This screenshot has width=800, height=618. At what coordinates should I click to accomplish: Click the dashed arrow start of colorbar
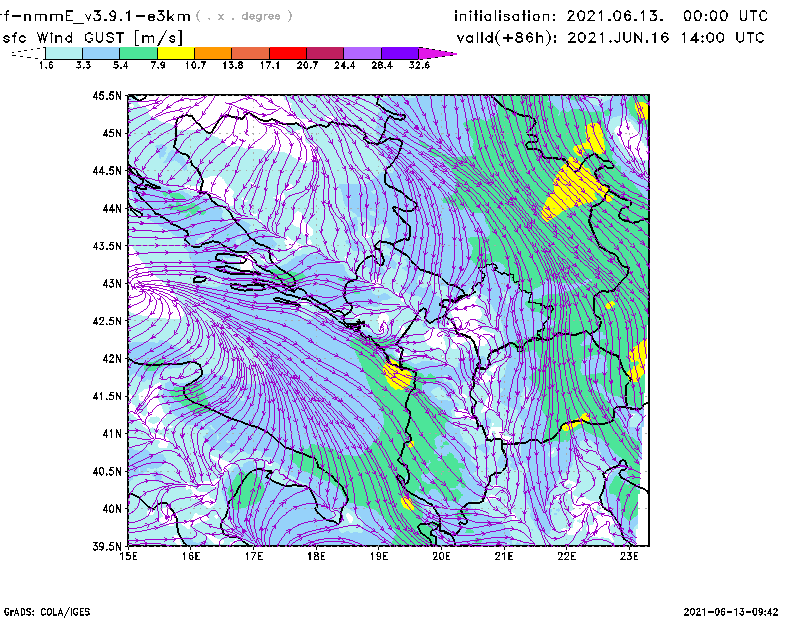[x=28, y=53]
